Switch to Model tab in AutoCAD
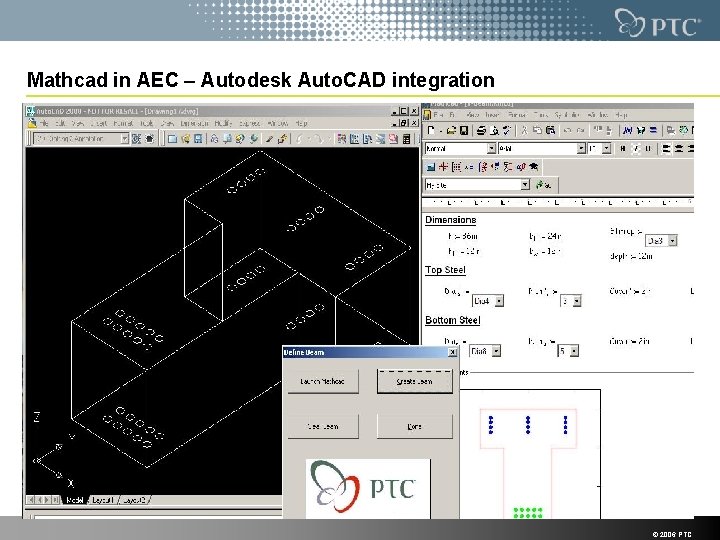Screen dimensions: 720x540 (74, 500)
